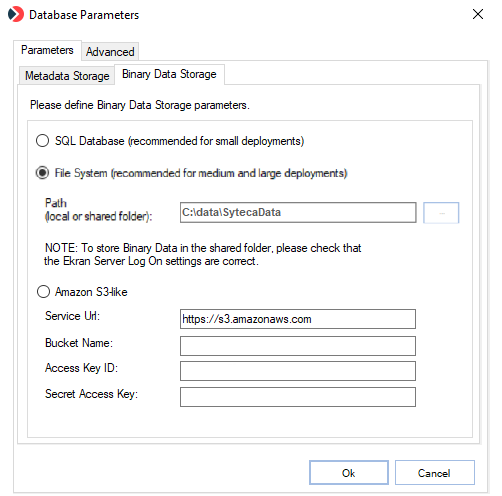Select the Binary Data Storage tab
The width and height of the screenshot is (502, 496).
169,74
